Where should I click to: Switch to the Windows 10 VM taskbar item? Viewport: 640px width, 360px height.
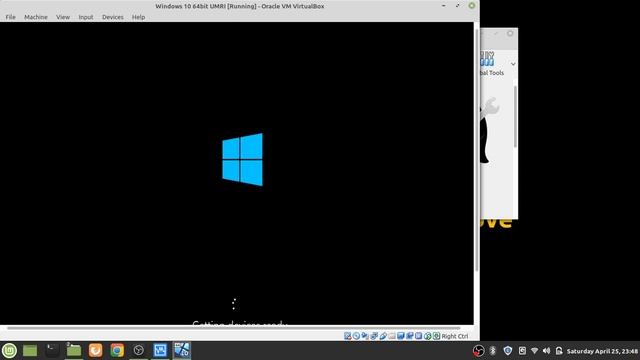point(182,350)
